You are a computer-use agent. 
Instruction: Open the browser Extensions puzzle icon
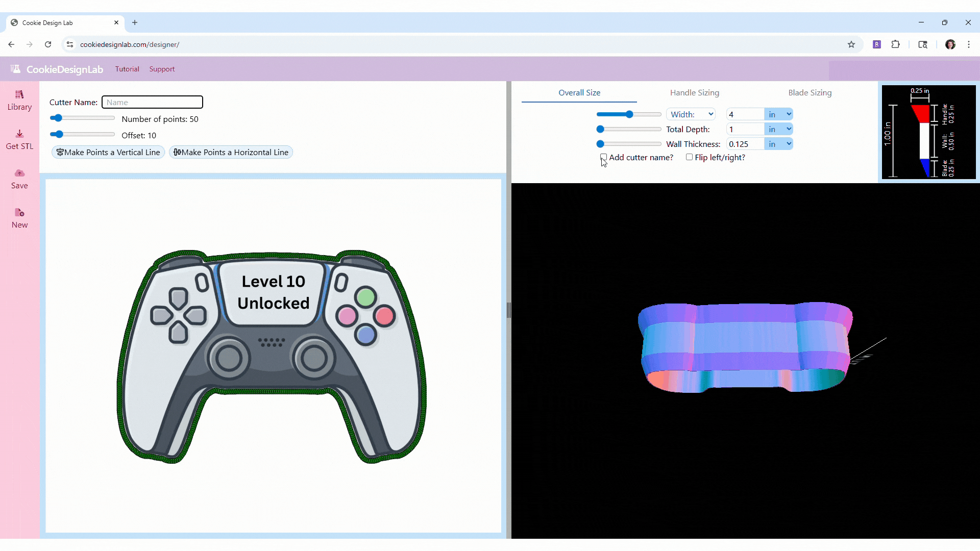895,44
